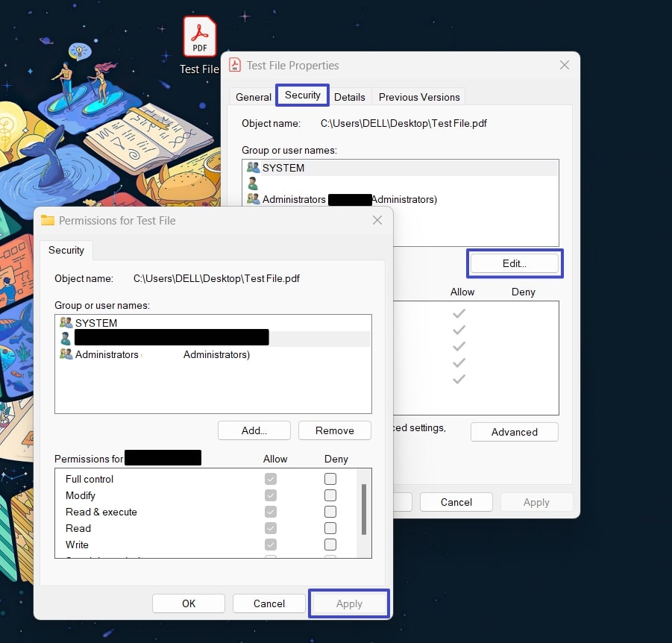
Task: Add a new user or group
Action: pos(254,430)
